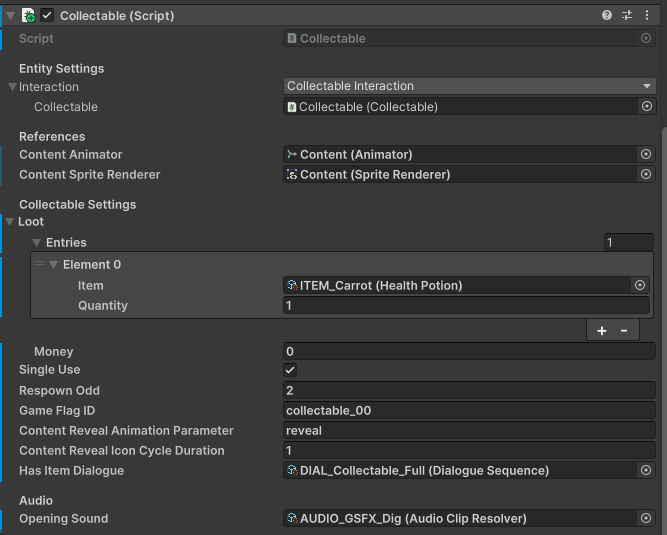Grab the Element 0 reorder handle

(39, 264)
